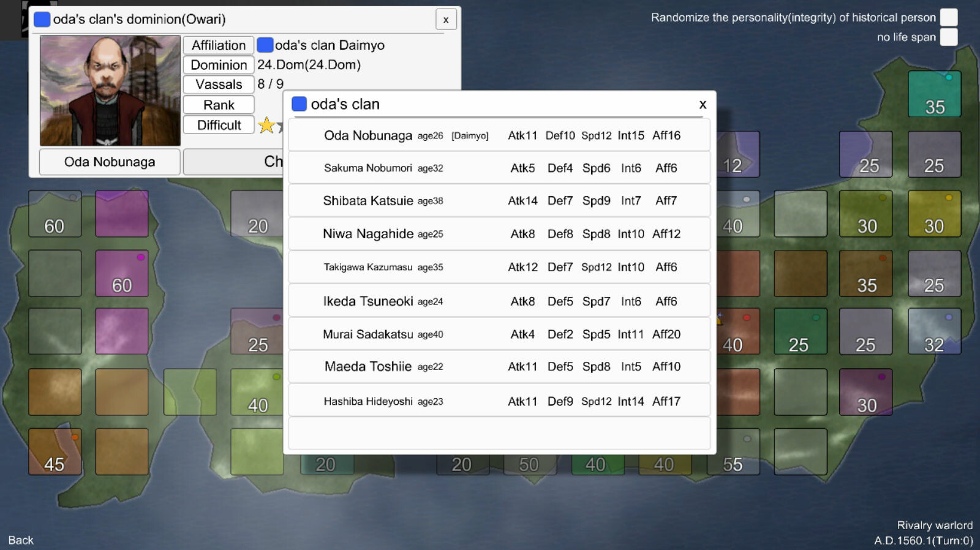980x550 pixels.
Task: Close the oda's clan dominion panel
Action: [445, 20]
